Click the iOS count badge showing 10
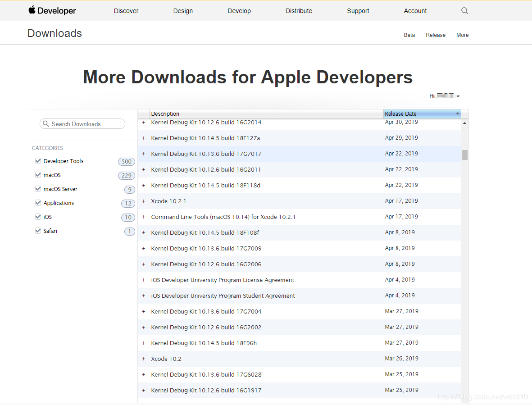The image size is (532, 405). [128, 217]
